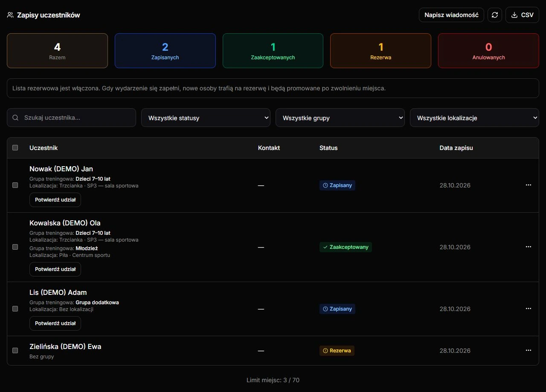The height and width of the screenshot is (392, 546).
Task: Click the Zapisany status badge for Lis
Action: coord(337,309)
